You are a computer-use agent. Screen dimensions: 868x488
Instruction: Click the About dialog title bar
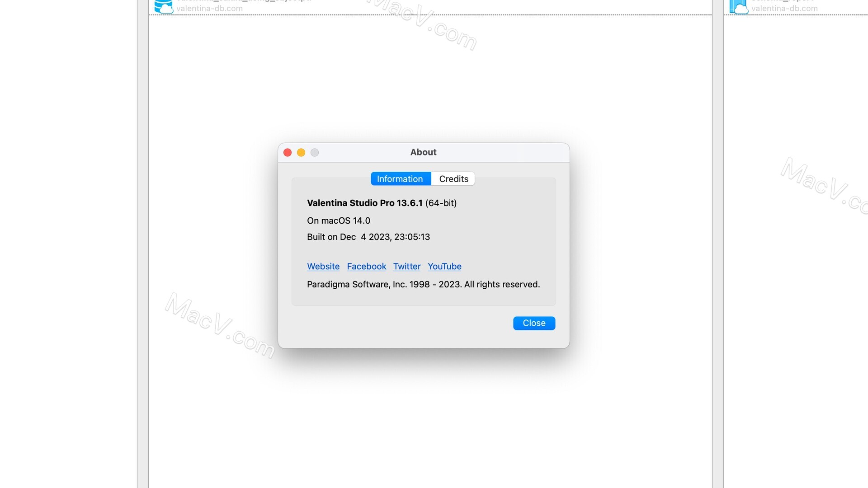(x=423, y=152)
